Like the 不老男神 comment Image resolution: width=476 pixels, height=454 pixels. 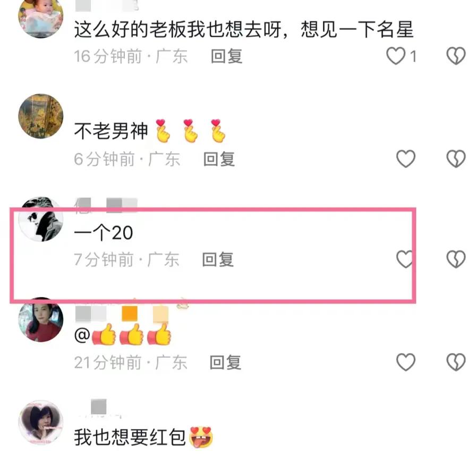coord(406,159)
